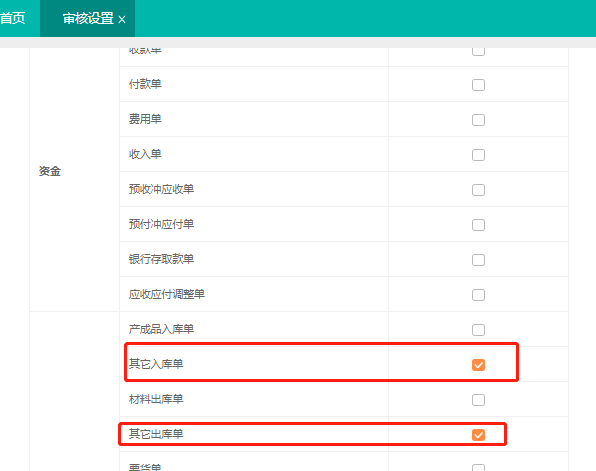The height and width of the screenshot is (471, 596).
Task: Toggle the 预付冲应付单 checkbox
Action: click(478, 225)
